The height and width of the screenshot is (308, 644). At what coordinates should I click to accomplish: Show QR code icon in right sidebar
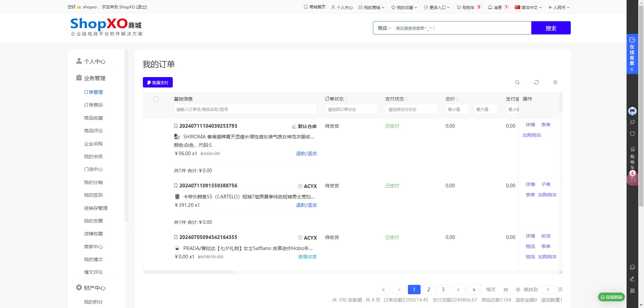pos(632,291)
